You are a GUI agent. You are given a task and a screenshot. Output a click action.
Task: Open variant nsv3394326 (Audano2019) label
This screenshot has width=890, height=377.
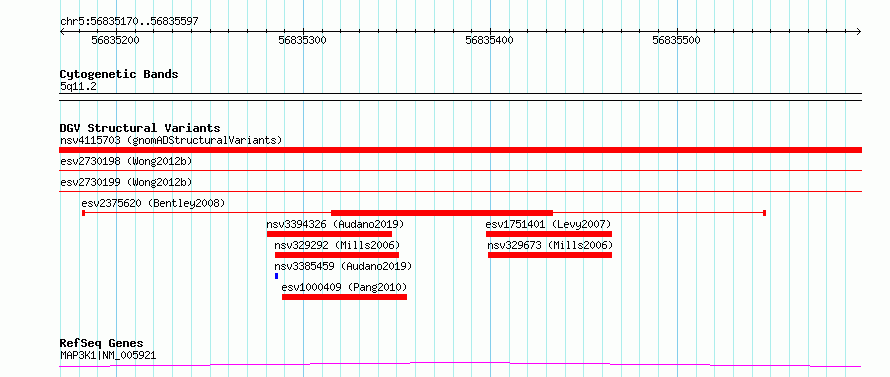click(x=335, y=224)
